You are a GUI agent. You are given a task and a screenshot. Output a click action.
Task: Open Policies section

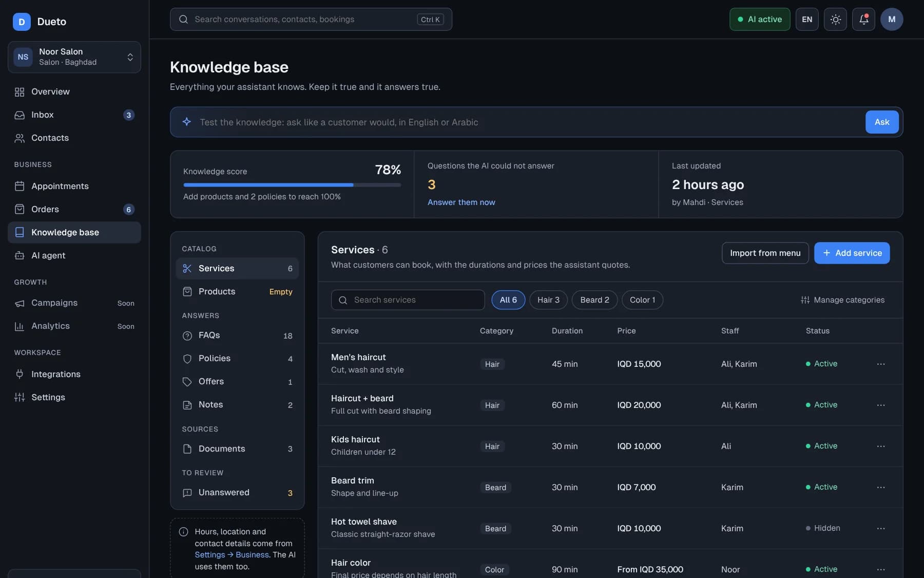237,359
